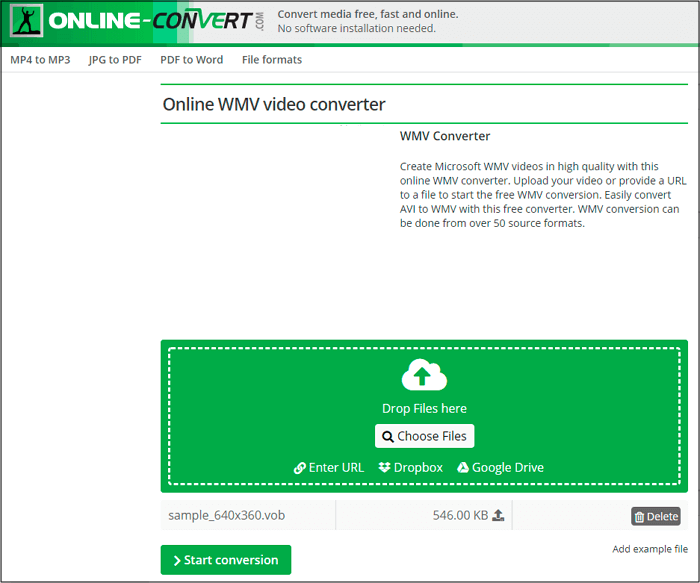Viewport: 700px width, 583px height.
Task: Open the File formats menu
Action: tap(272, 60)
